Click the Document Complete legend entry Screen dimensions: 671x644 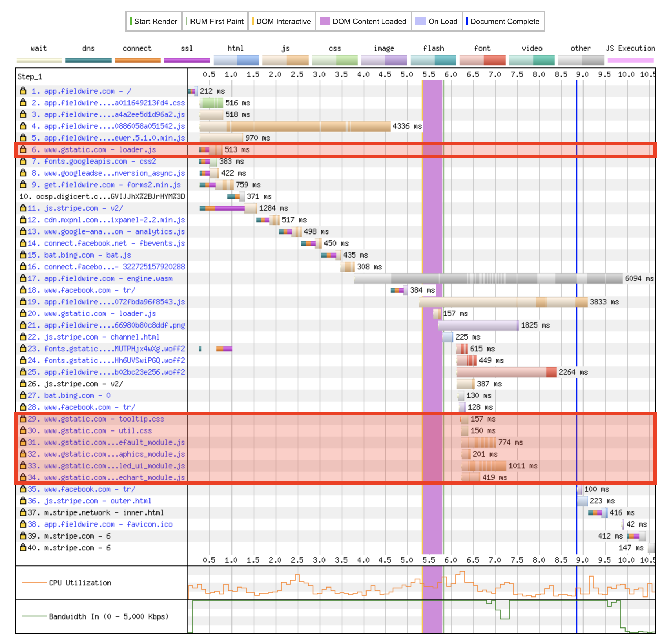[x=503, y=21]
